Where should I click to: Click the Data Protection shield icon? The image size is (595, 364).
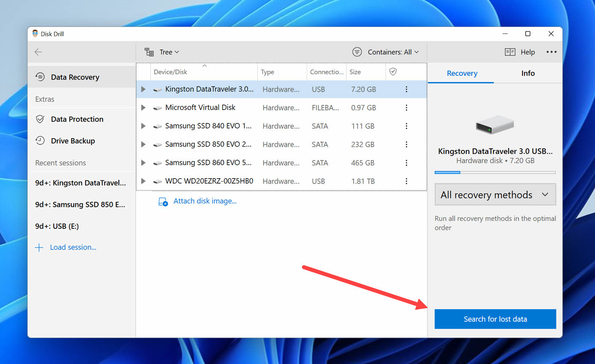[40, 119]
